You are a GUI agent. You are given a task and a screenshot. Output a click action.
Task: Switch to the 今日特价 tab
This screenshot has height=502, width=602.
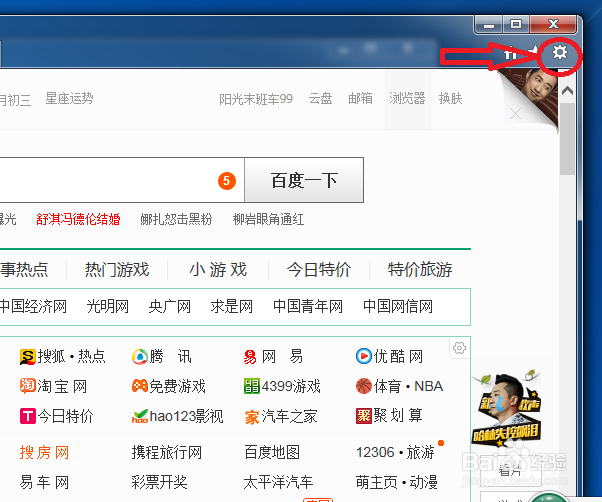(319, 269)
